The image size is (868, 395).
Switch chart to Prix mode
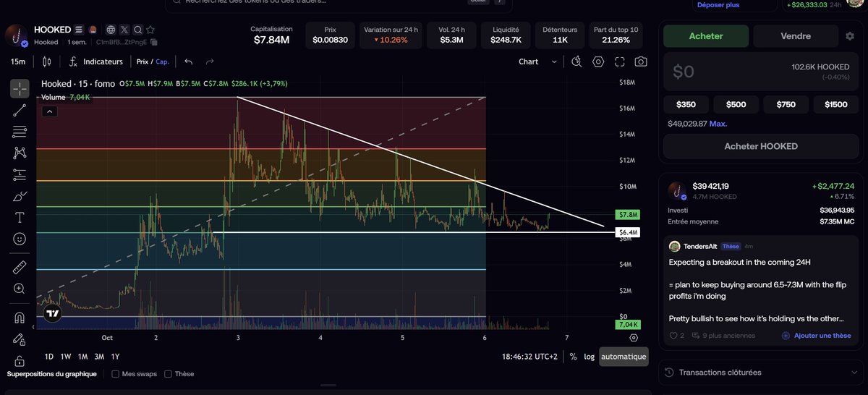[142, 62]
